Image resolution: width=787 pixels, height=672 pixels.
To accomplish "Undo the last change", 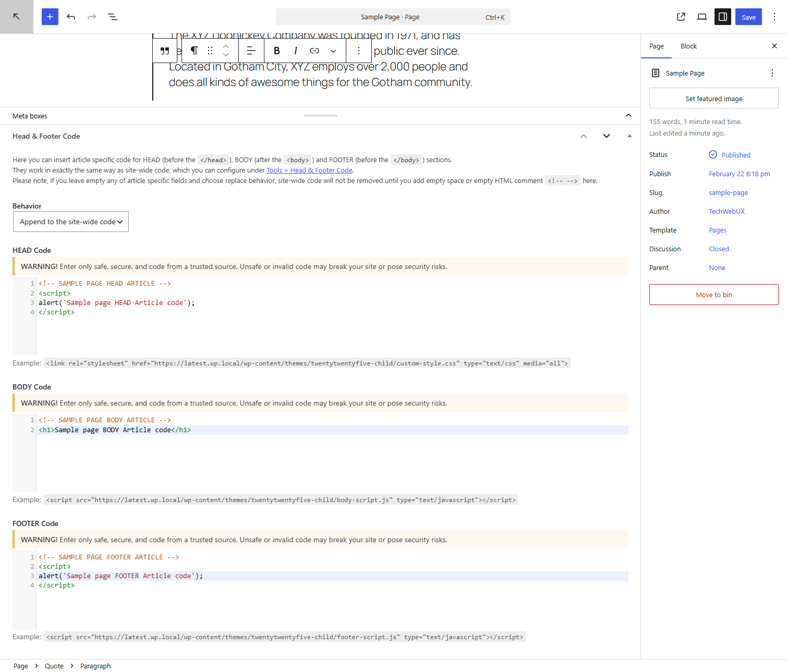I will point(71,17).
